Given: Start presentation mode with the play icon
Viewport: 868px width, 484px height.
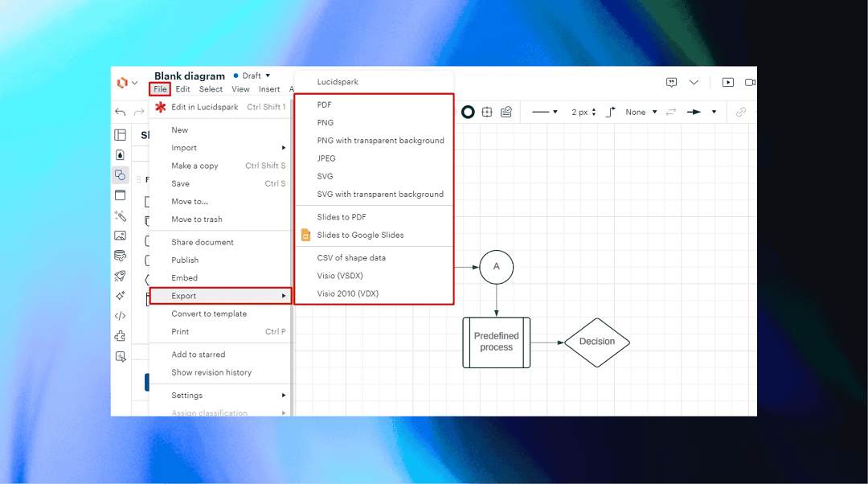Looking at the screenshot, I should point(728,83).
